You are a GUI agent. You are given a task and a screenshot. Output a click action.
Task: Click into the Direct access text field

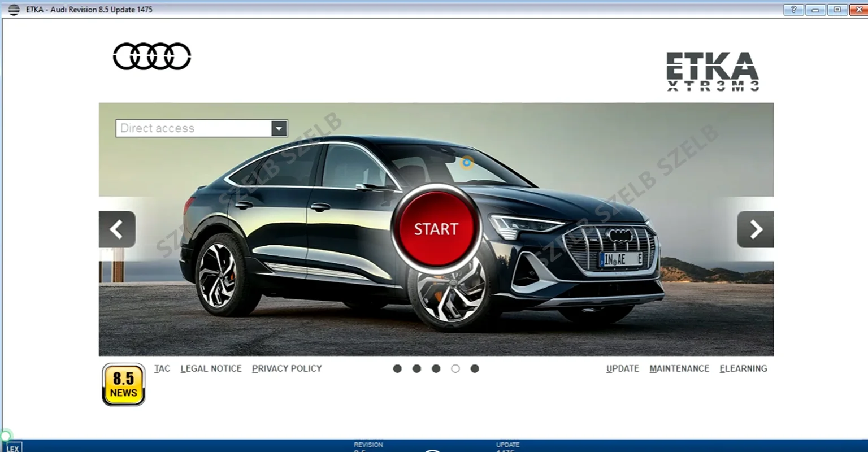click(x=194, y=128)
